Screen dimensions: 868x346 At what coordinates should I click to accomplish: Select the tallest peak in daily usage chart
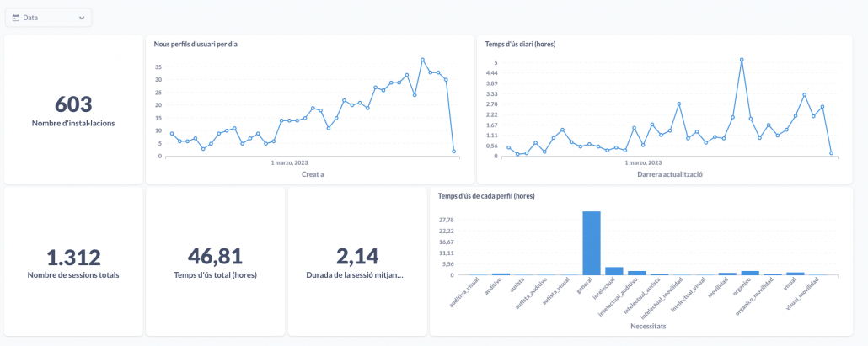(x=742, y=60)
